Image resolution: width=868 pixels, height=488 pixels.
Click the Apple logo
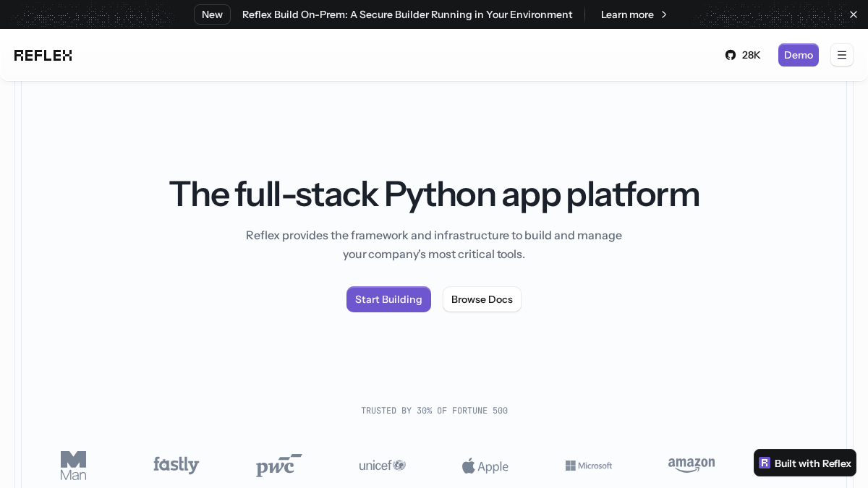[x=485, y=466]
